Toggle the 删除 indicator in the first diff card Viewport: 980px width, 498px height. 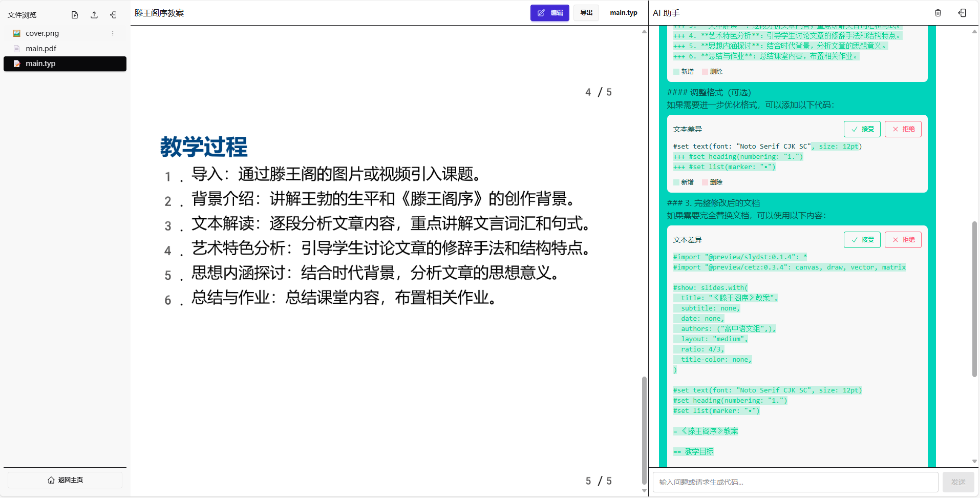(713, 71)
